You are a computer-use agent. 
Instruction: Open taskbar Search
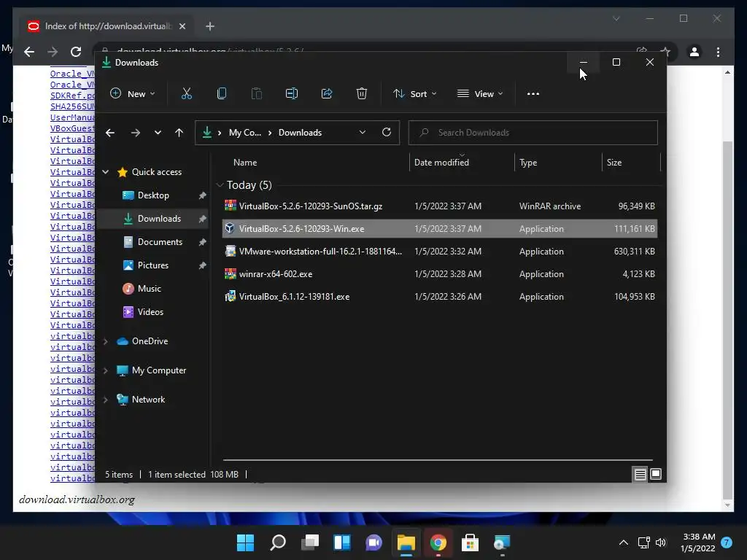point(278,542)
